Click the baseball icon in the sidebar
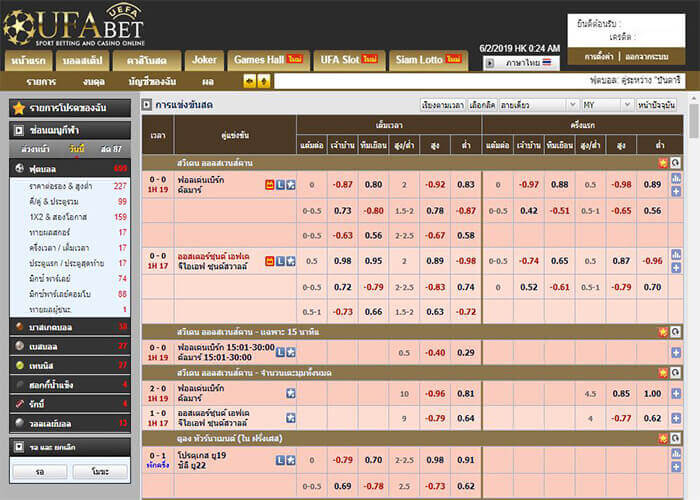The width and height of the screenshot is (700, 500). (x=20, y=346)
